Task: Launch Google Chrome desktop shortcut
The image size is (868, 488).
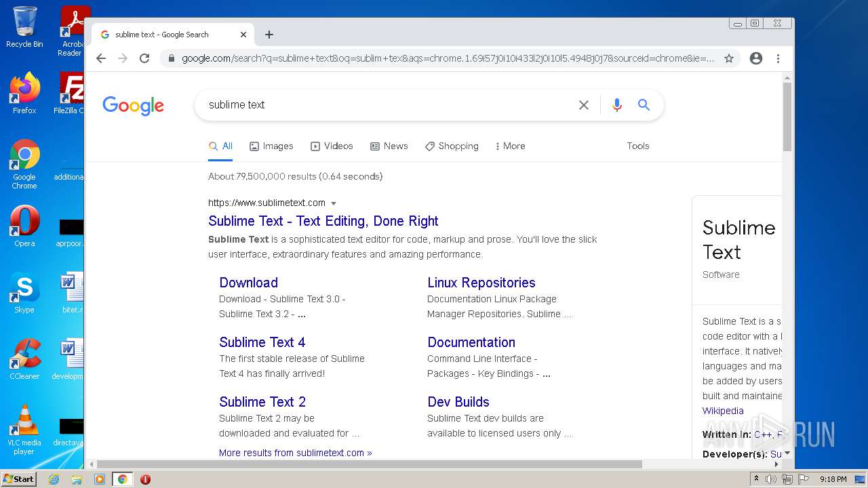Action: click(24, 164)
